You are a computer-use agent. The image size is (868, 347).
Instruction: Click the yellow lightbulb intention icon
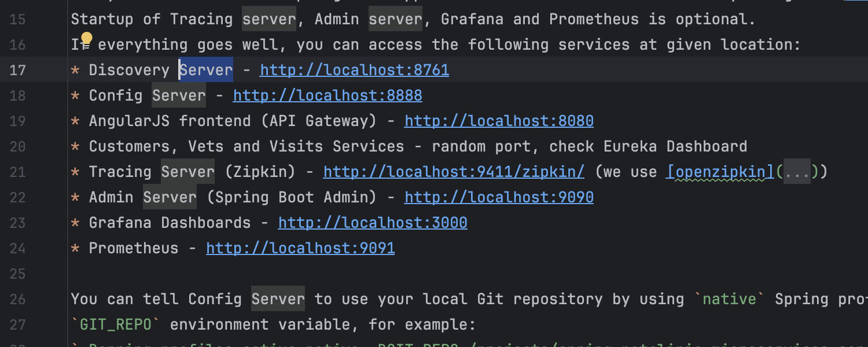click(86, 39)
